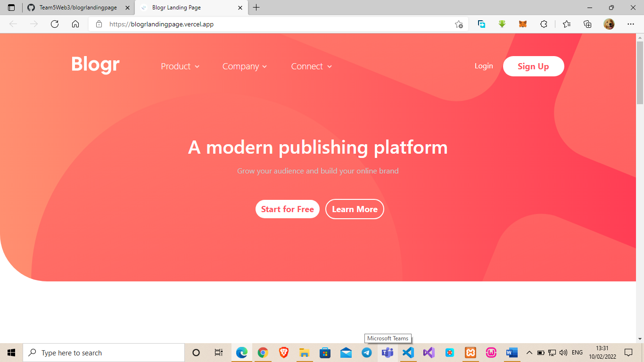Image resolution: width=644 pixels, height=362 pixels.
Task: Expand the Connect dropdown menu
Action: pyautogui.click(x=312, y=66)
